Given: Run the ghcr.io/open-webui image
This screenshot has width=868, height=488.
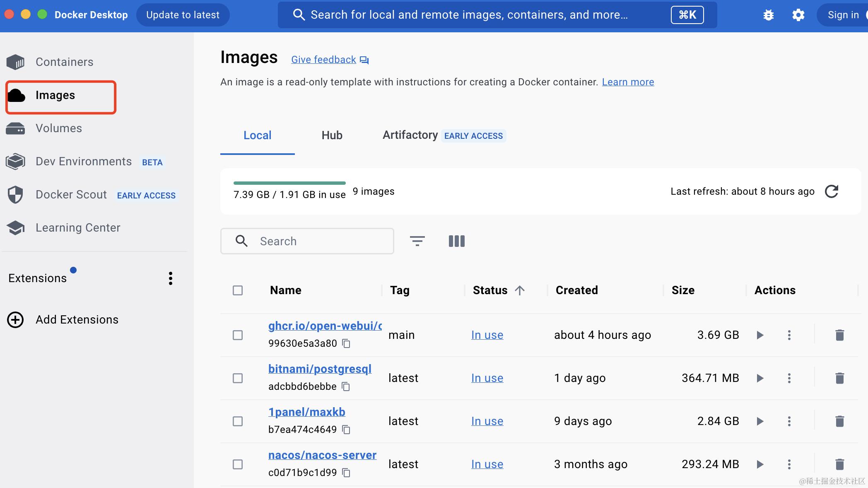Looking at the screenshot, I should [x=760, y=335].
